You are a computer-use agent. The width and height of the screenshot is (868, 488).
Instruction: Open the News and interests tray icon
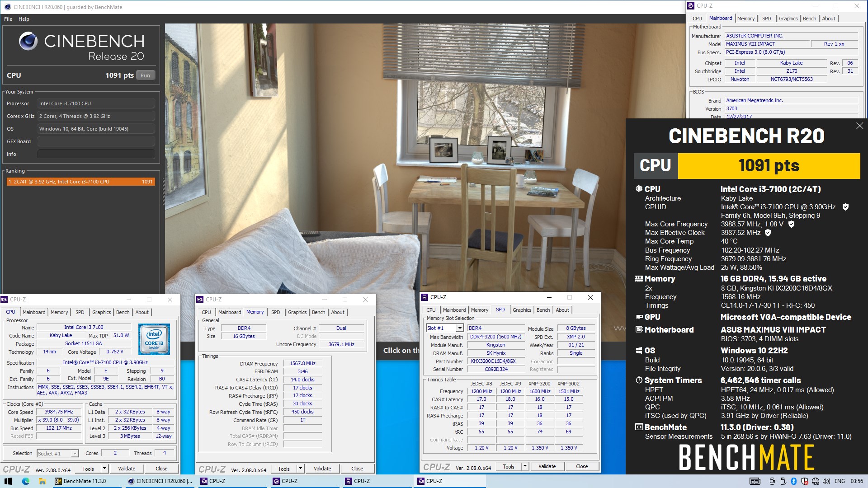coord(755,481)
